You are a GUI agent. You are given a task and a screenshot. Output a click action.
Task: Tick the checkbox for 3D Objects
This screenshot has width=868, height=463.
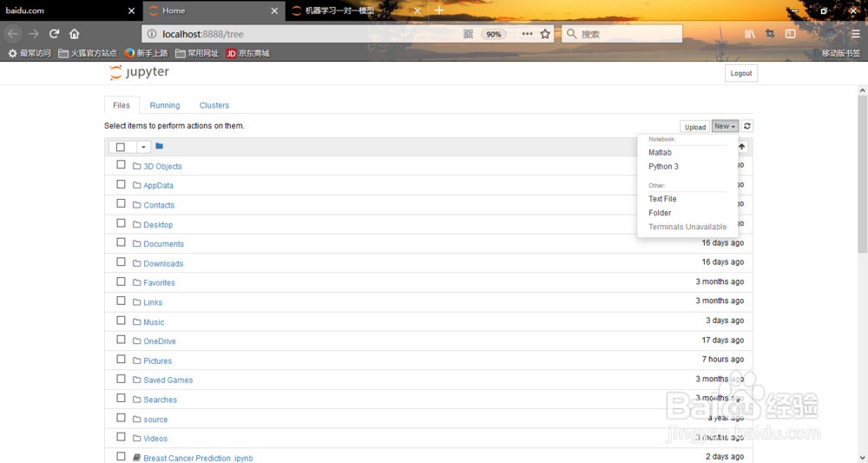pos(121,164)
